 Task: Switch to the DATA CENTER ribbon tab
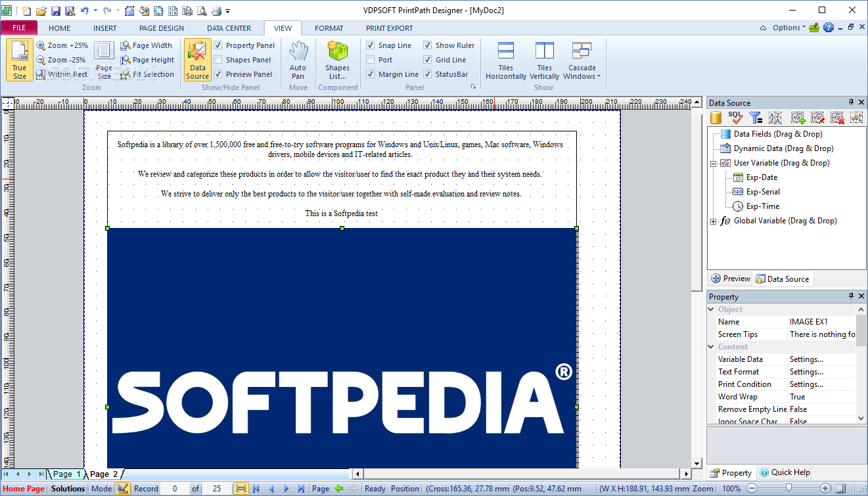(229, 28)
